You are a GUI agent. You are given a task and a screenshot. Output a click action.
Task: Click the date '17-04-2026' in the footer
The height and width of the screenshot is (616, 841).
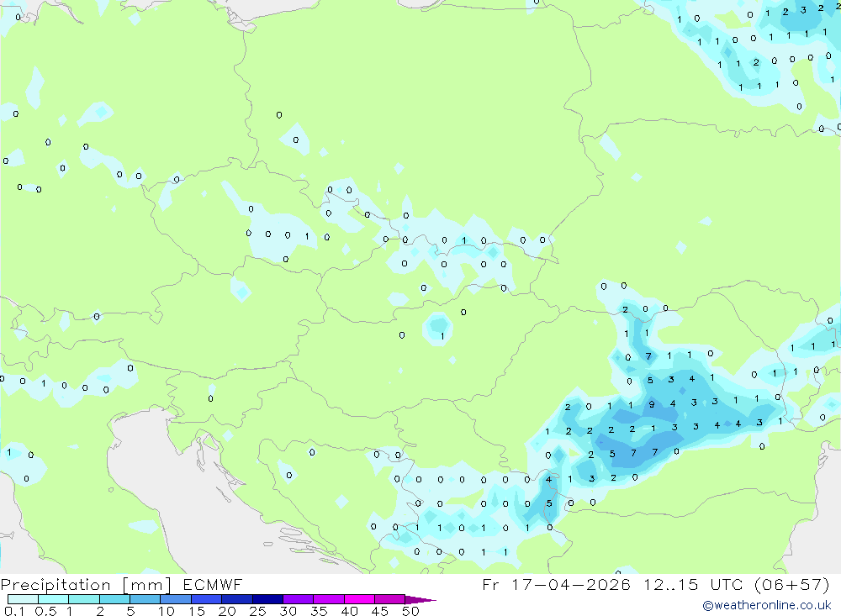[571, 584]
